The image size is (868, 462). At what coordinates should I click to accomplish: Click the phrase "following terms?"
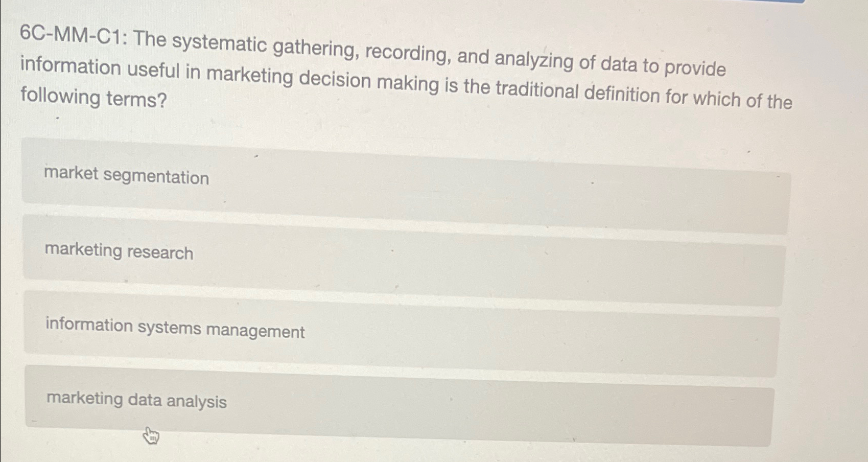point(93,99)
